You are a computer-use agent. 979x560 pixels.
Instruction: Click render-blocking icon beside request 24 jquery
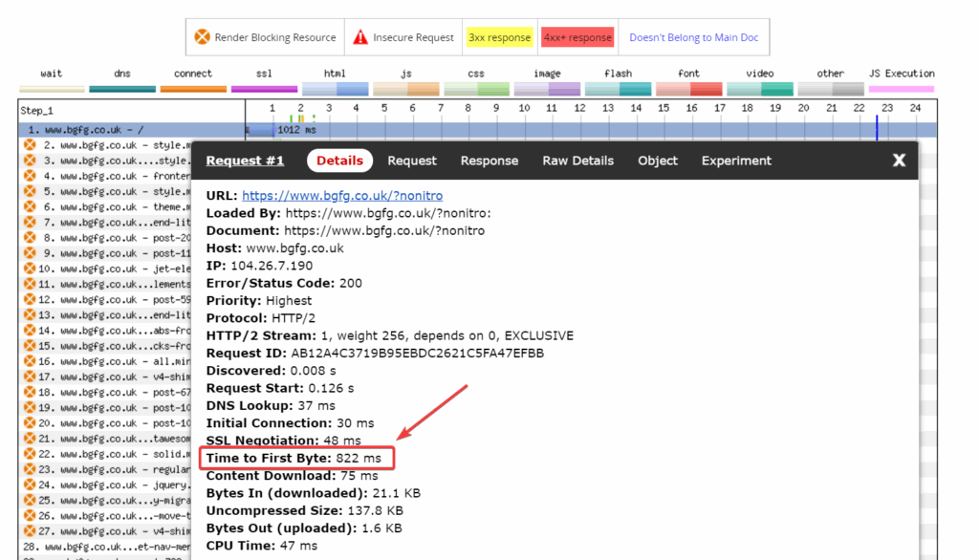pos(30,485)
